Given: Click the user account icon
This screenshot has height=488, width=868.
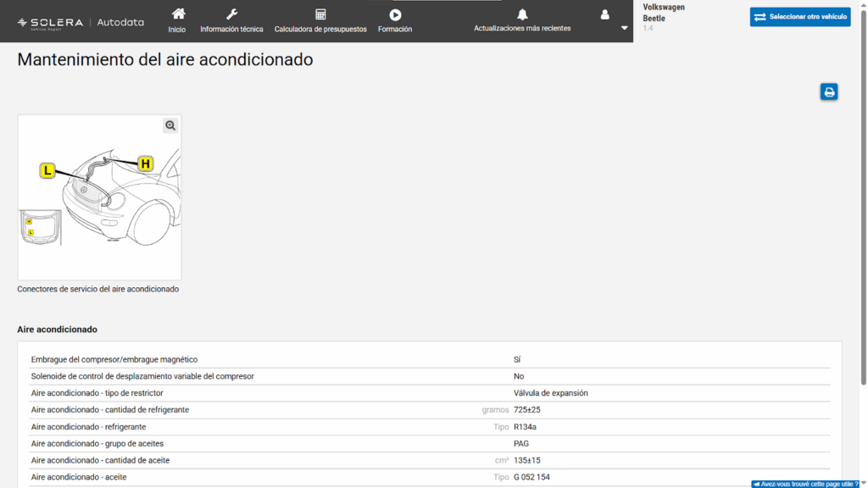Looking at the screenshot, I should tap(604, 14).
